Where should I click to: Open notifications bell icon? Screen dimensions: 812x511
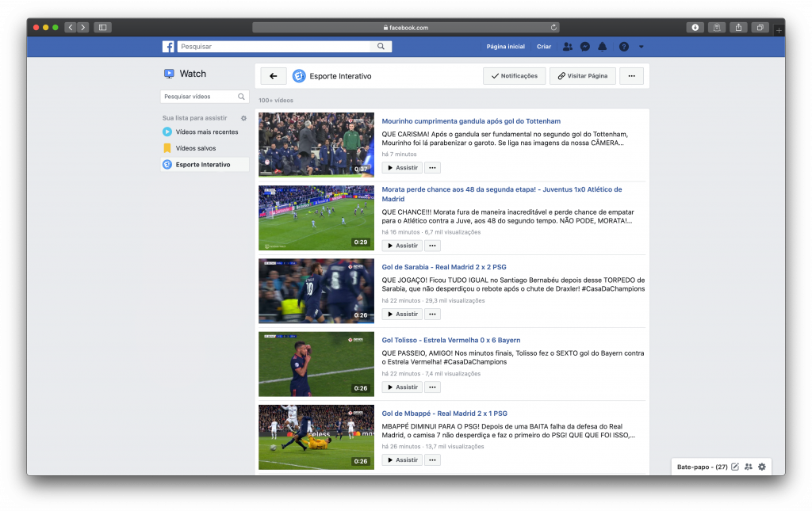tap(603, 47)
